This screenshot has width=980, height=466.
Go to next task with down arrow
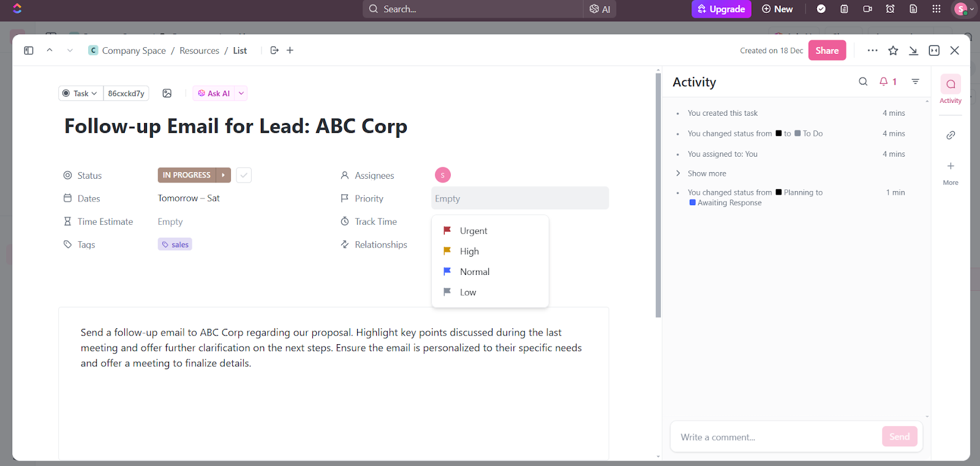pos(70,50)
